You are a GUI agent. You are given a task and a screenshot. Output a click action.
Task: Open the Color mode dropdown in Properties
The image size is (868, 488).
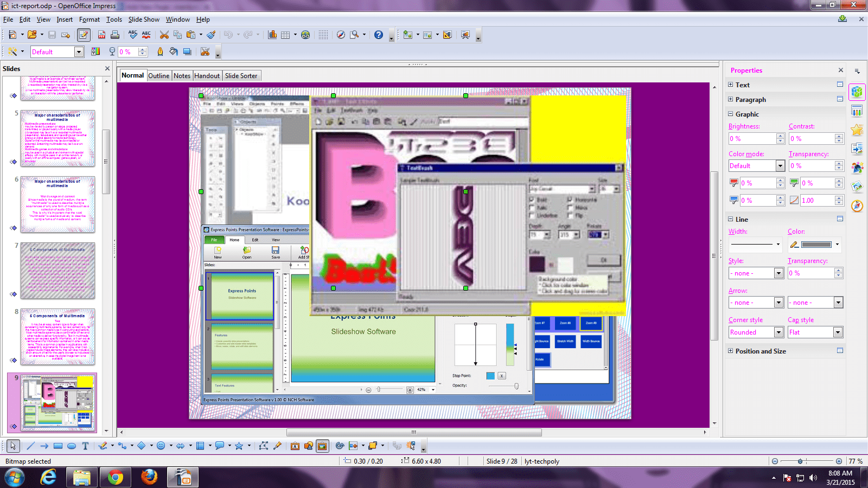pos(781,166)
